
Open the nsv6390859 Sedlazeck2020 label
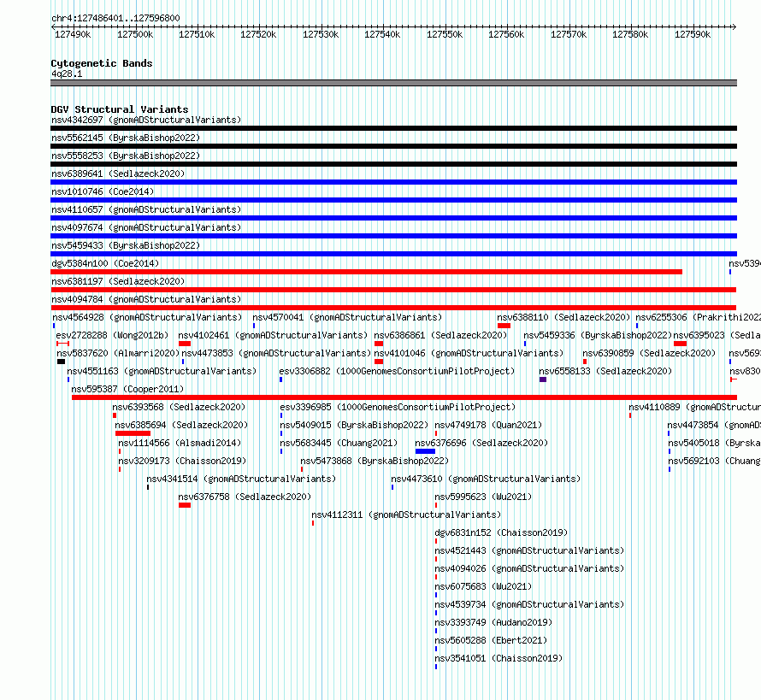pyautogui.click(x=649, y=353)
